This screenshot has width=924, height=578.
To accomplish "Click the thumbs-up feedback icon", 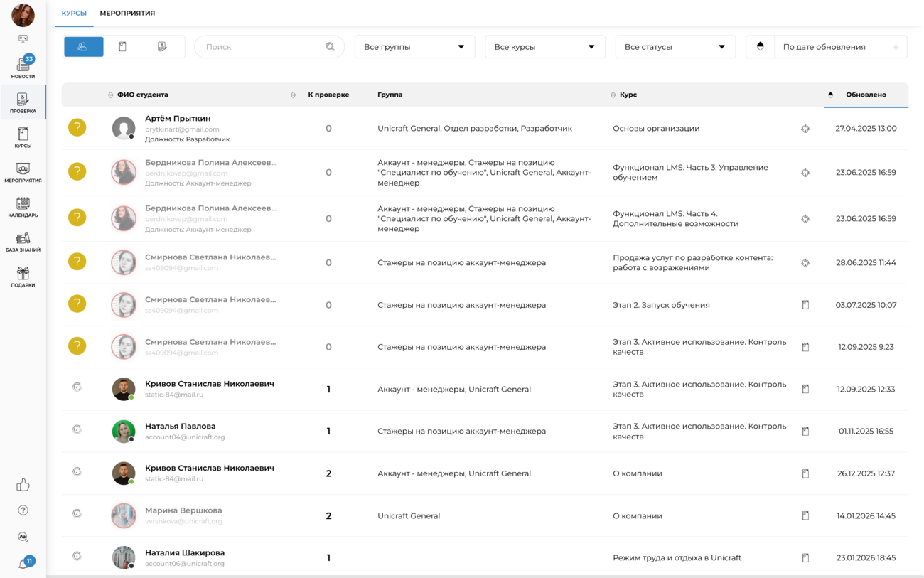I will (x=23, y=485).
